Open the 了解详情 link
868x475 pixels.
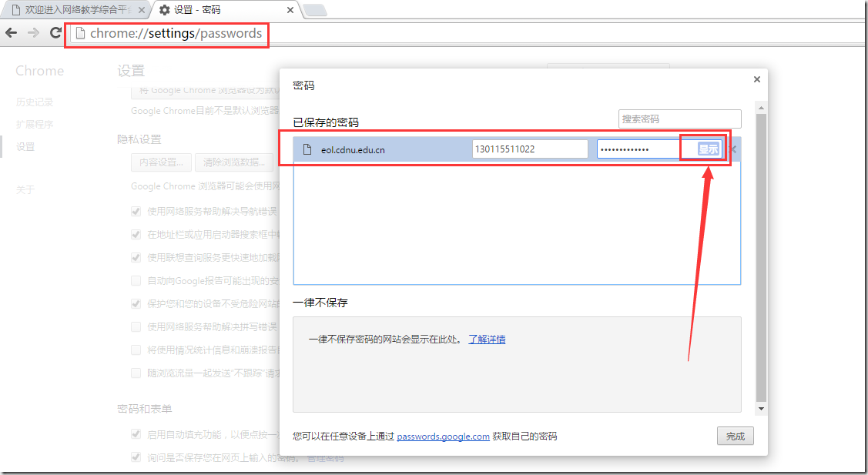[487, 340]
